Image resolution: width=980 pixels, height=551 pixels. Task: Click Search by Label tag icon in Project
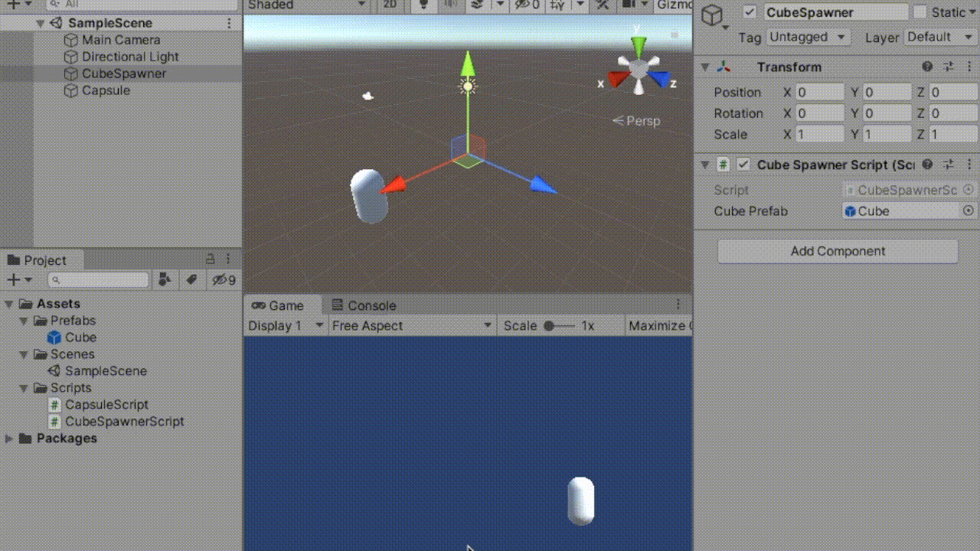point(191,280)
